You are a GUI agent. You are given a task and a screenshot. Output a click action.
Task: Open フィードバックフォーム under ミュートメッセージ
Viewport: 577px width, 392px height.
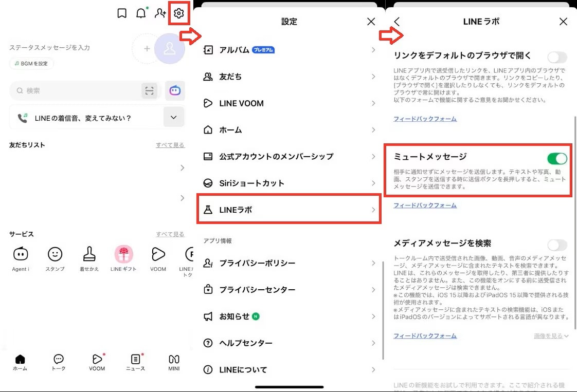click(x=425, y=205)
